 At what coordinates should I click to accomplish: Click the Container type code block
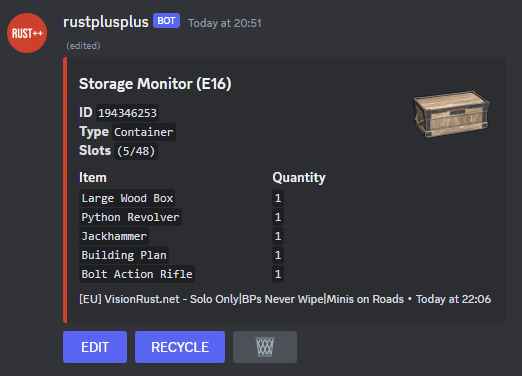click(x=144, y=132)
